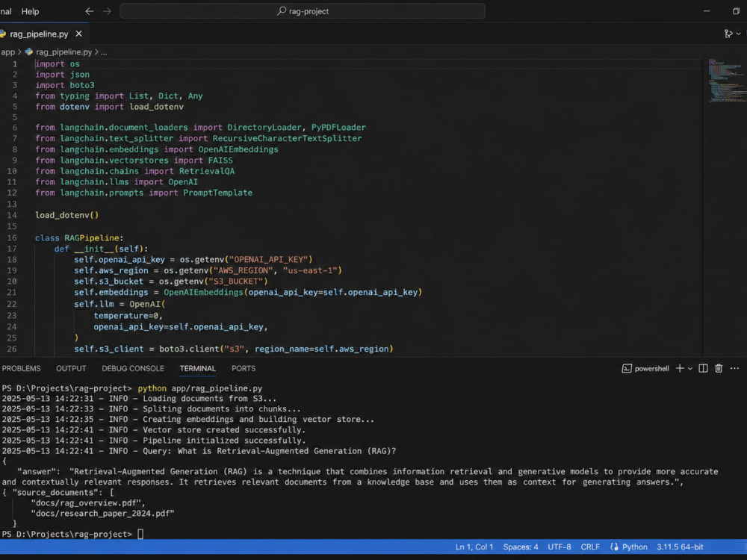Click the rag-project command center search box
This screenshot has height=560, width=747.
[303, 11]
